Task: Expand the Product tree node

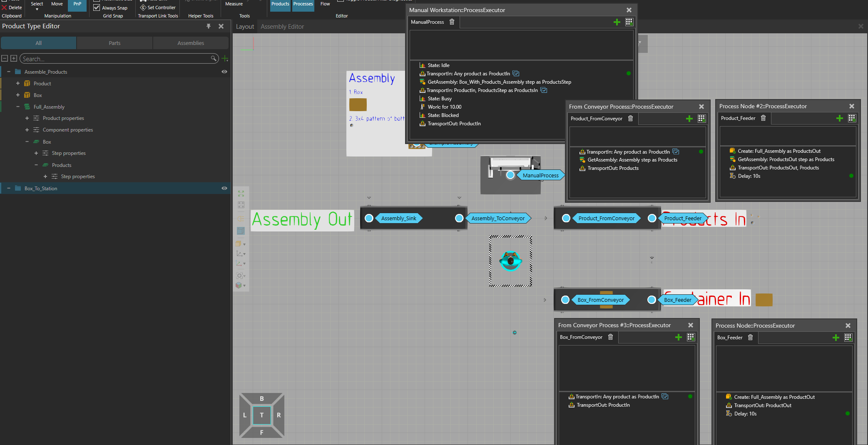Action: click(x=18, y=84)
